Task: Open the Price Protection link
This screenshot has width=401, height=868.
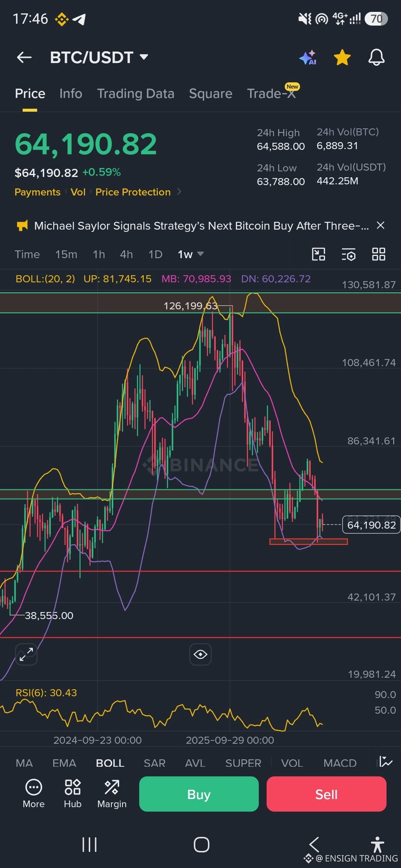Action: click(x=133, y=192)
